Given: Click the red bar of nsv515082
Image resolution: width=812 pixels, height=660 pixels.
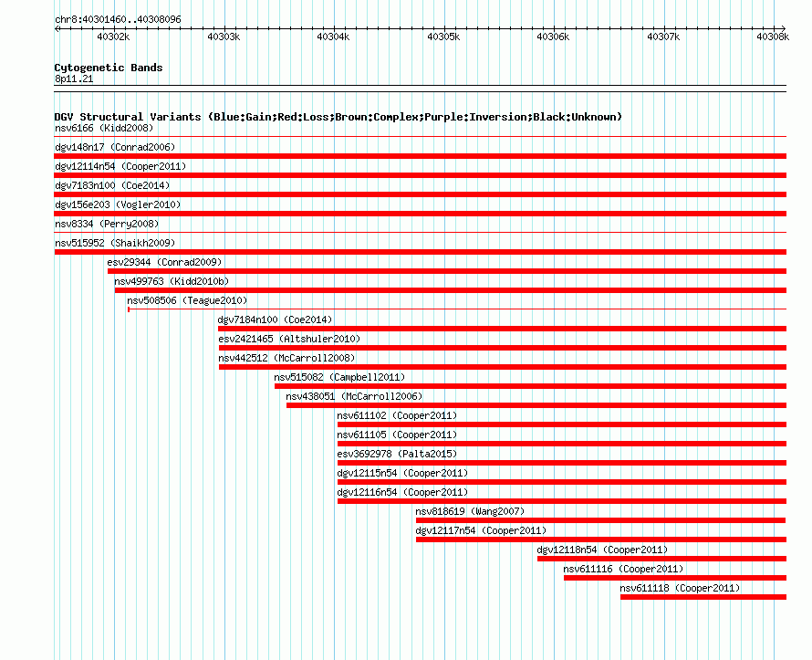Looking at the screenshot, I should (x=531, y=386).
